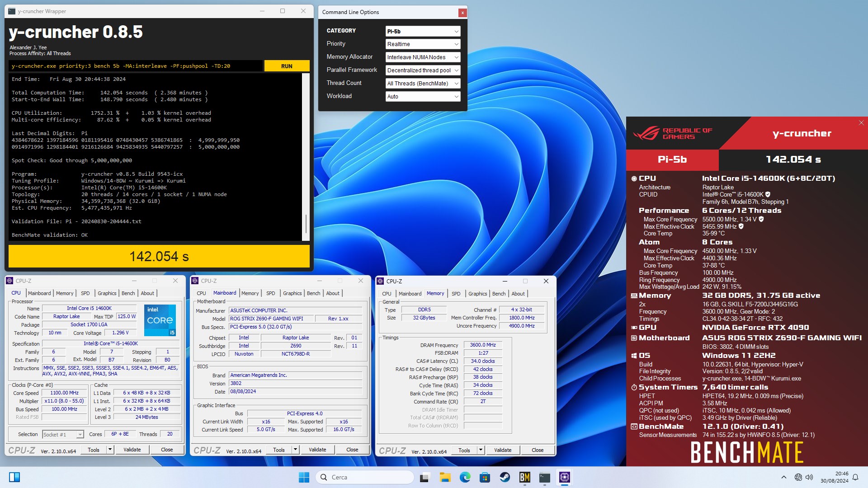Close the BenchMate result panel

click(861, 123)
